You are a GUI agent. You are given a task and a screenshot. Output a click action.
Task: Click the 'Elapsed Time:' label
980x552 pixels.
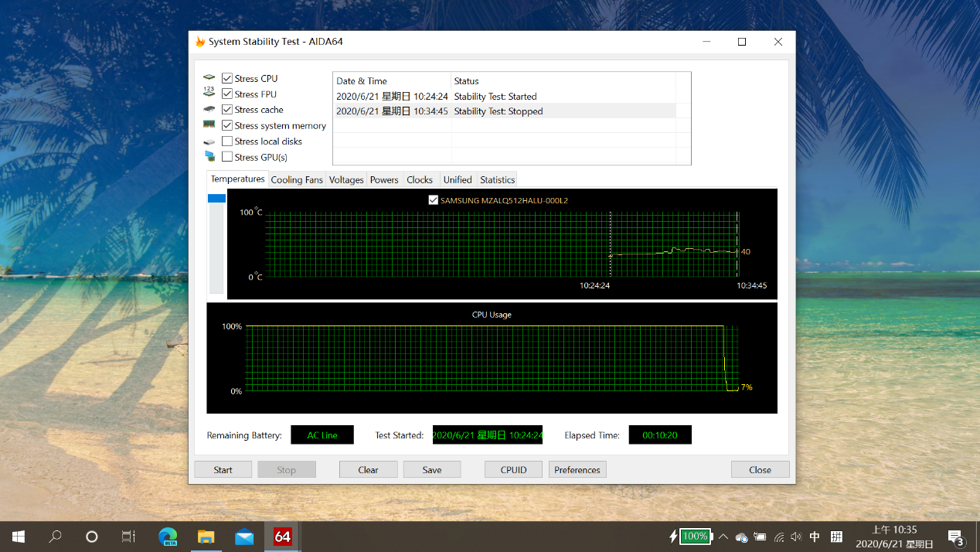coord(592,435)
